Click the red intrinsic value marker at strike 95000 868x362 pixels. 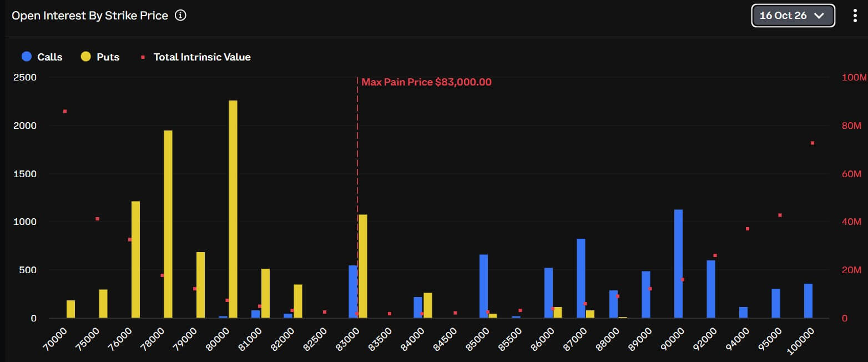(x=780, y=215)
